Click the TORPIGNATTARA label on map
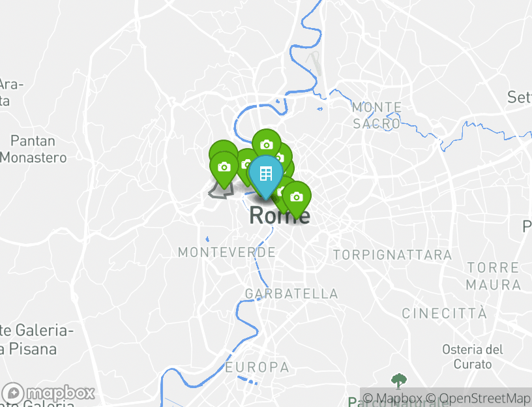This screenshot has height=407, width=532. coord(392,255)
